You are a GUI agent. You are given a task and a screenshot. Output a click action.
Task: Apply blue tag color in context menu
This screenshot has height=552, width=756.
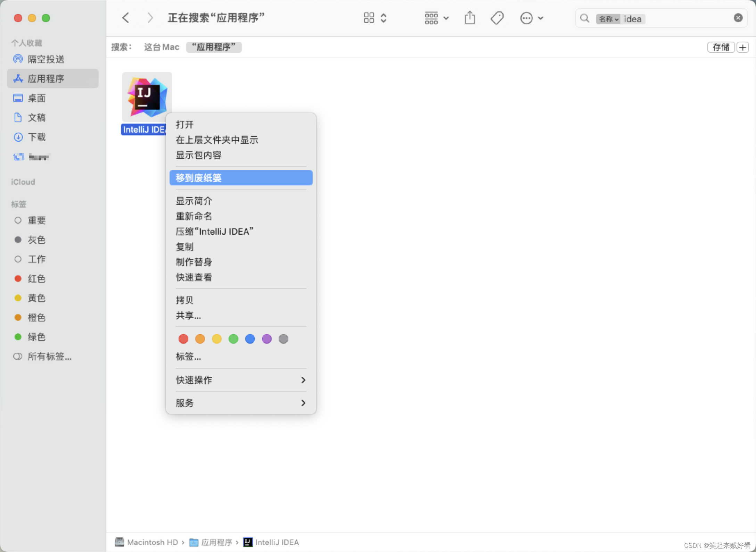[x=250, y=339]
